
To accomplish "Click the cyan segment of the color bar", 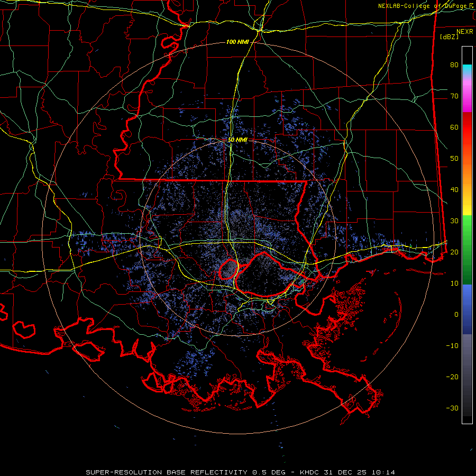I will coord(467,70).
